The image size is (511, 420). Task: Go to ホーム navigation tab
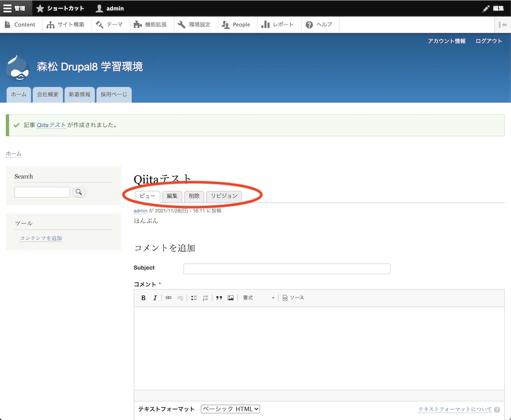(19, 95)
